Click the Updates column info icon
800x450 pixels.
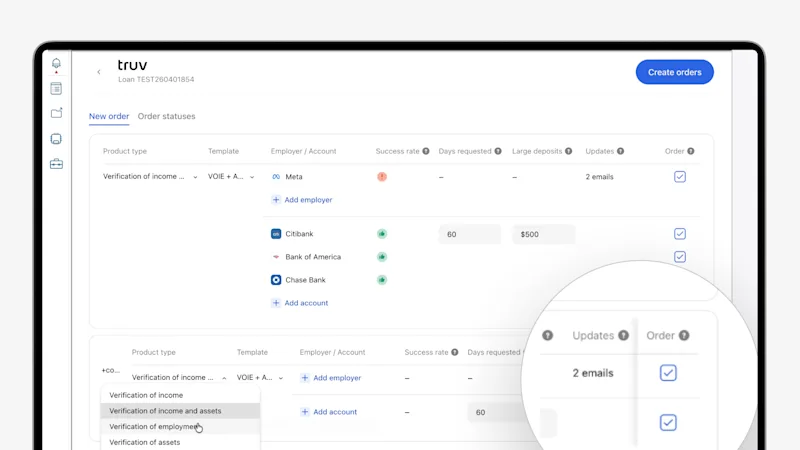(x=620, y=151)
